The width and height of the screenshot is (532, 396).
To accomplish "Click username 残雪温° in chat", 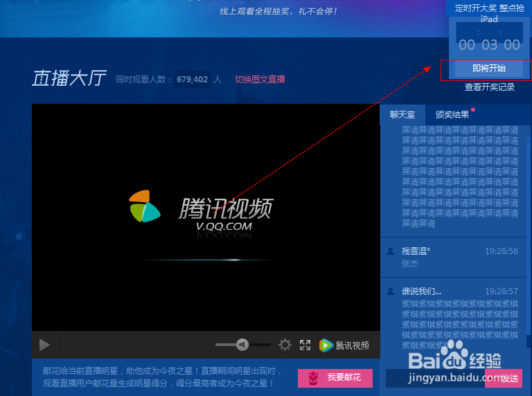I will 416,251.
